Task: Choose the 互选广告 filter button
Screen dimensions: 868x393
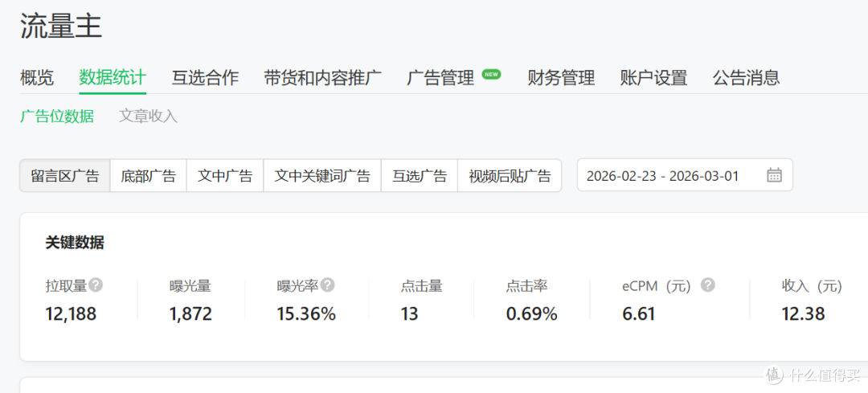Action: pos(420,176)
